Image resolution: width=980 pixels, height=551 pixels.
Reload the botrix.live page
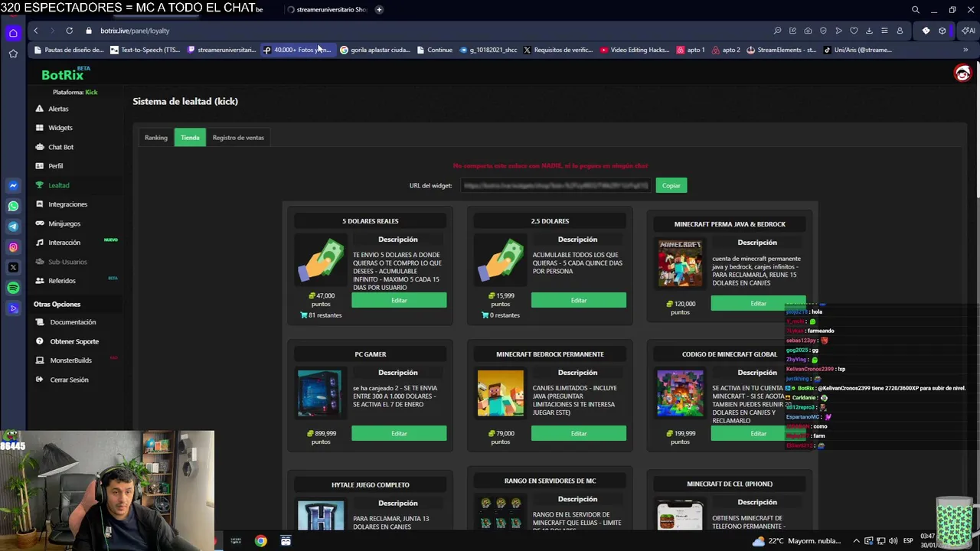tap(69, 31)
